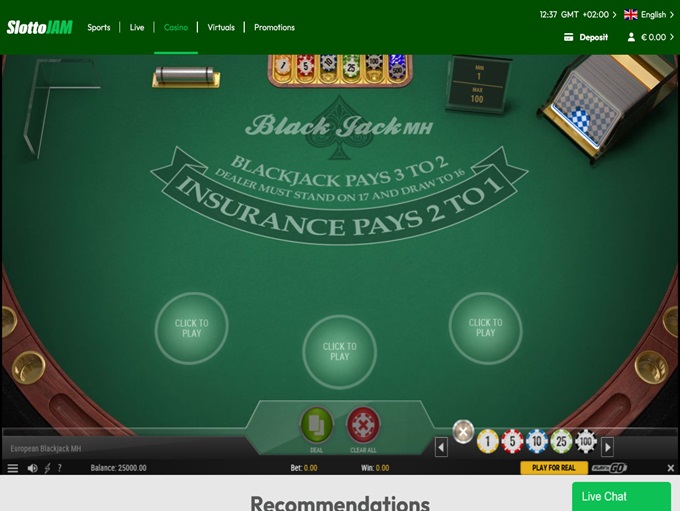680x511 pixels.
Task: Click the center Click To Play betting spot
Action: [x=340, y=351]
